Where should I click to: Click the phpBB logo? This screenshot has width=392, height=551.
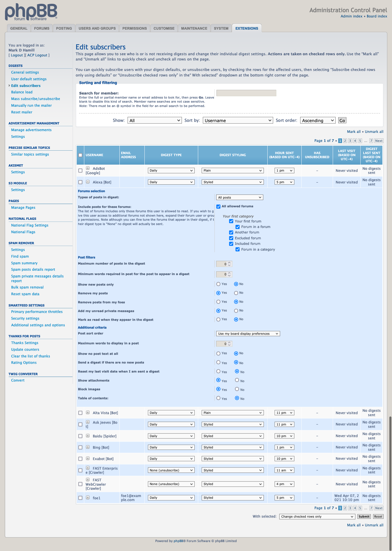point(31,12)
